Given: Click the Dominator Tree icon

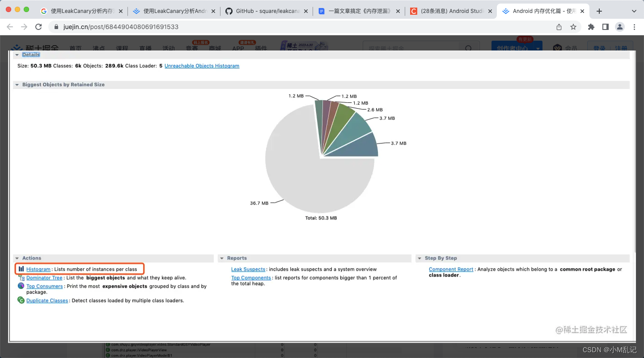Looking at the screenshot, I should coord(21,278).
